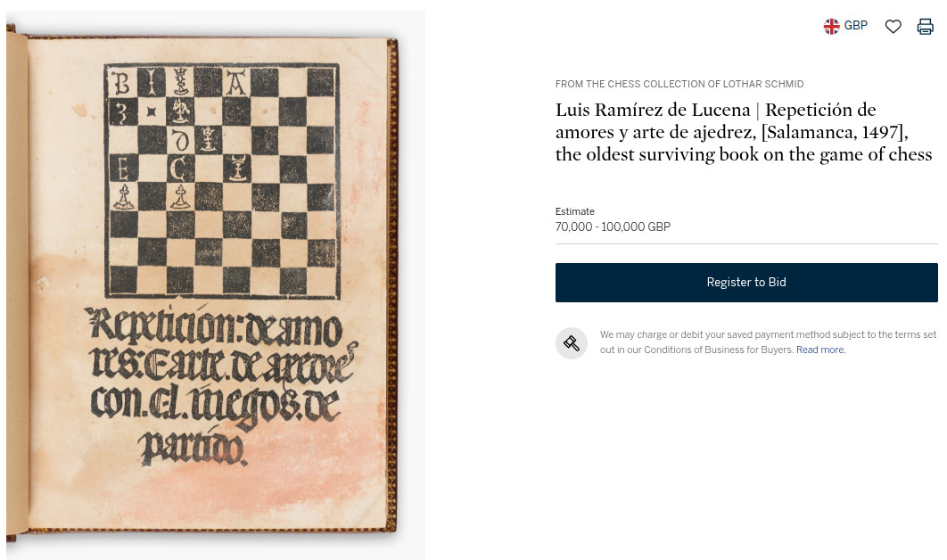Click the letter A square on chessboard
This screenshot has width=947, height=560.
235,83
